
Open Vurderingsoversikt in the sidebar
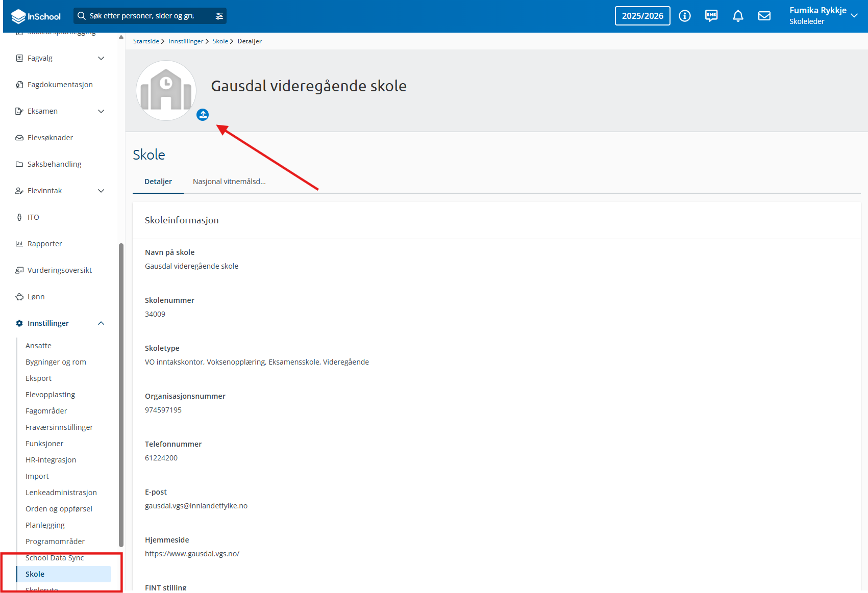pos(60,270)
